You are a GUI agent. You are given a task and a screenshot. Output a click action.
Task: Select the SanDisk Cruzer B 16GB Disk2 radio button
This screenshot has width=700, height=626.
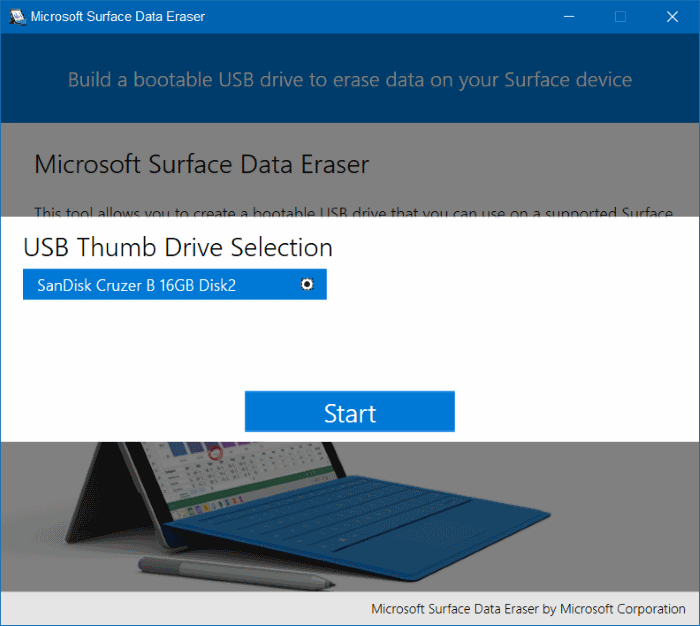(307, 284)
